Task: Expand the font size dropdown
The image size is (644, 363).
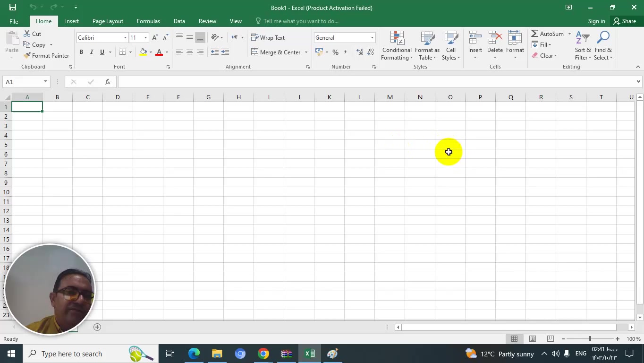Action: [x=145, y=38]
